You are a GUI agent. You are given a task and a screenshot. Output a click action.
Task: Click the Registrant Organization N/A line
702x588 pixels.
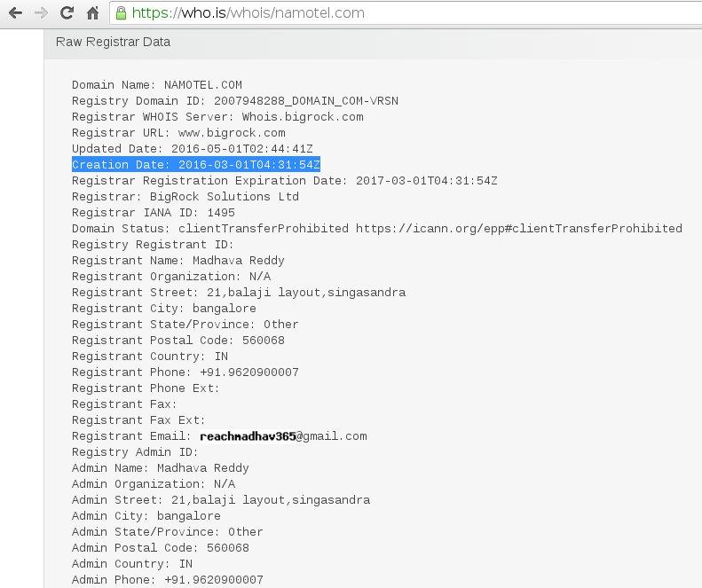pyautogui.click(x=171, y=277)
